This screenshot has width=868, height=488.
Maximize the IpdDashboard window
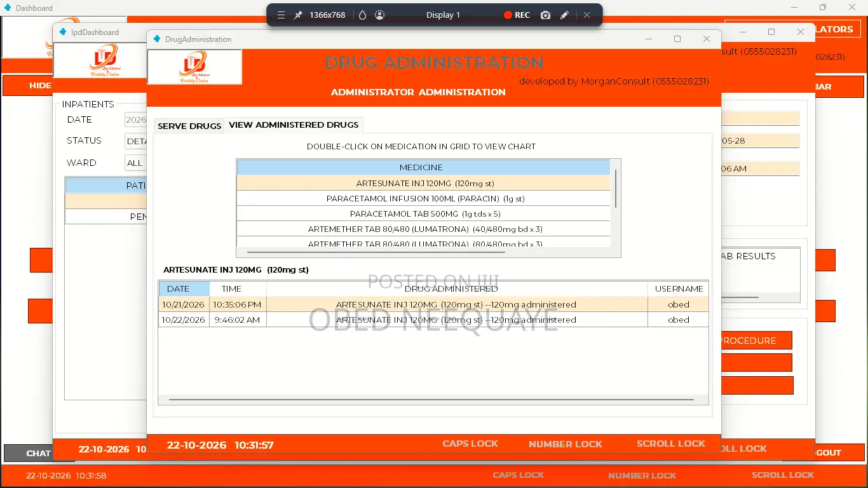click(x=771, y=32)
